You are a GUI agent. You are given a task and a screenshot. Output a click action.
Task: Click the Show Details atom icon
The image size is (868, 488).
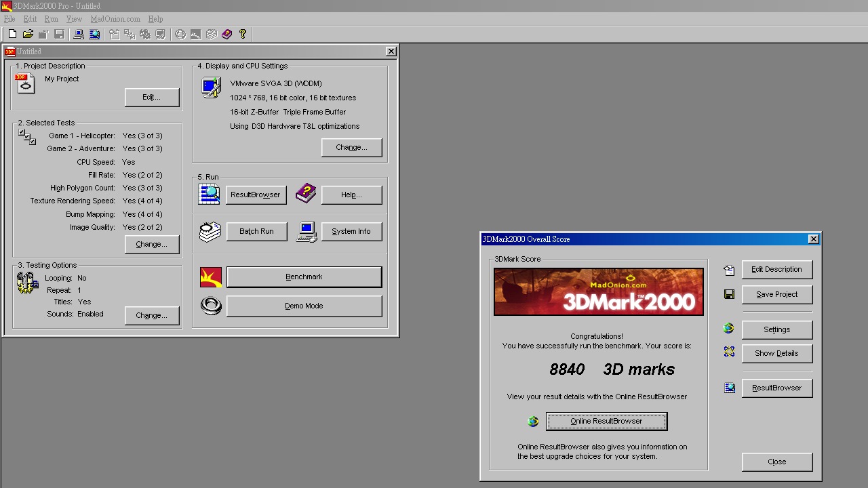coord(728,351)
